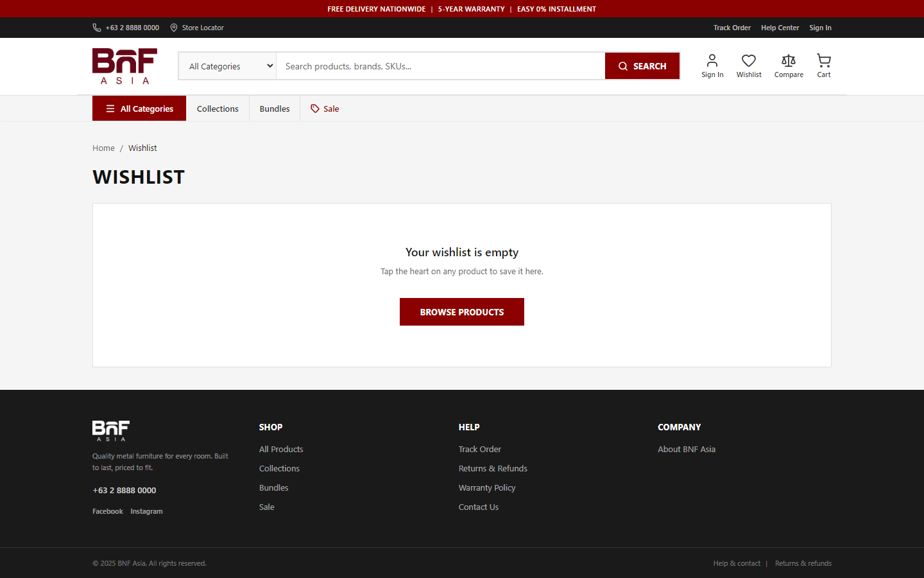Image resolution: width=924 pixels, height=578 pixels.
Task: Open Sign In via the user icon
Action: pos(712,60)
